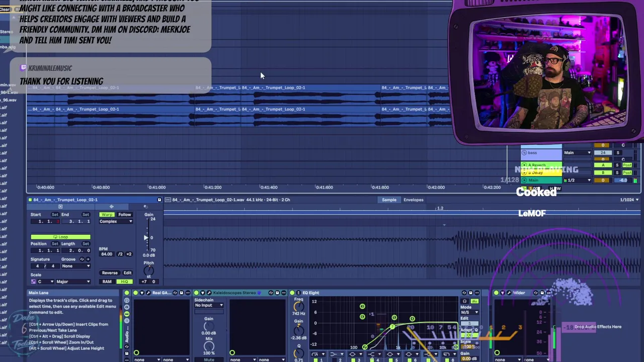
Task: Open the Complex warp mode dropdown
Action: click(116, 221)
